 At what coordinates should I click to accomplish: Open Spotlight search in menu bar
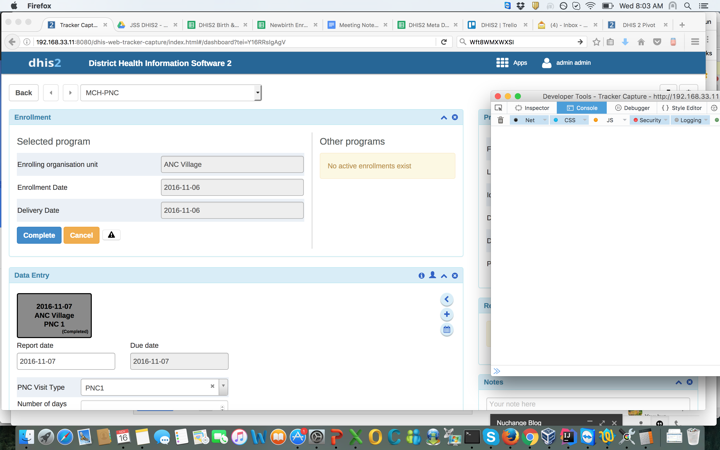tap(687, 6)
